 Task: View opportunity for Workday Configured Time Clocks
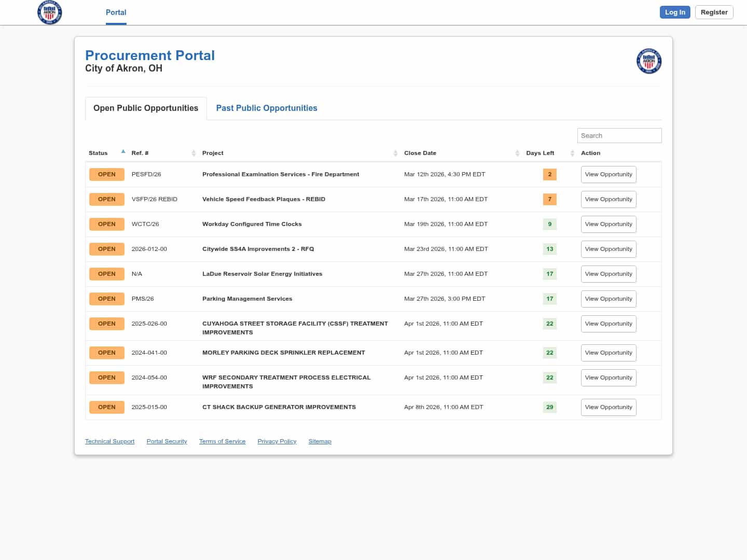[x=608, y=224]
